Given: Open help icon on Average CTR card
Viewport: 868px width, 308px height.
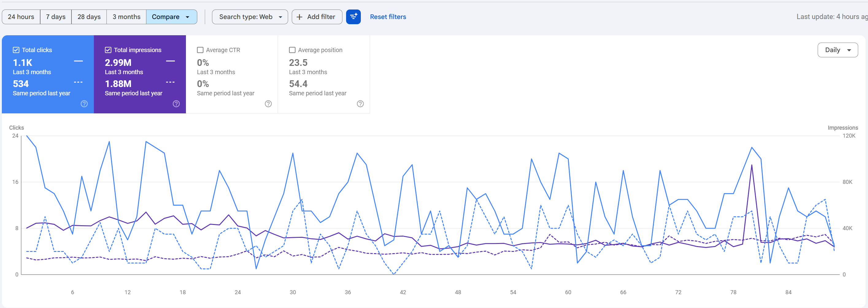Looking at the screenshot, I should click(x=268, y=104).
